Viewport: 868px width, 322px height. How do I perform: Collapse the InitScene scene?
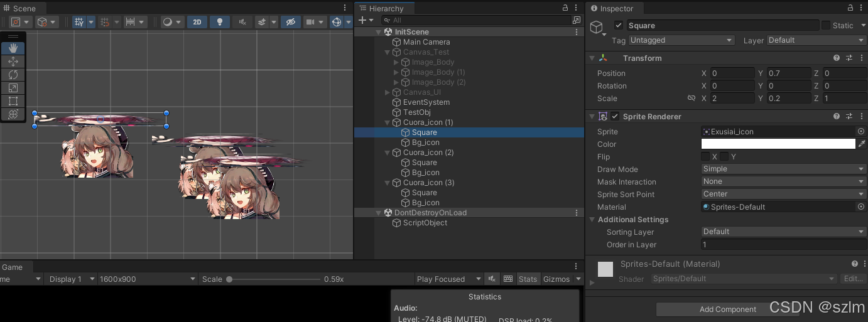pyautogui.click(x=378, y=32)
